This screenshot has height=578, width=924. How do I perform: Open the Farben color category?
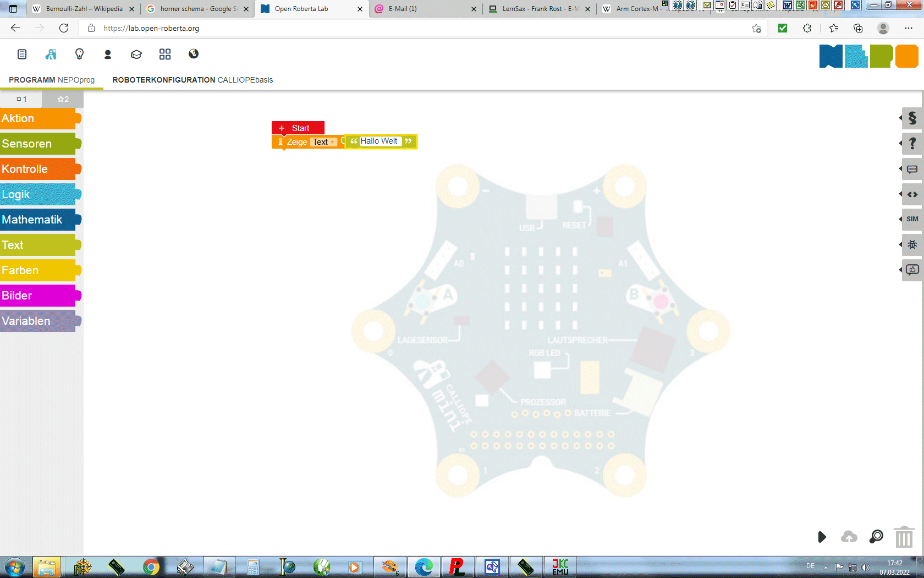[38, 270]
